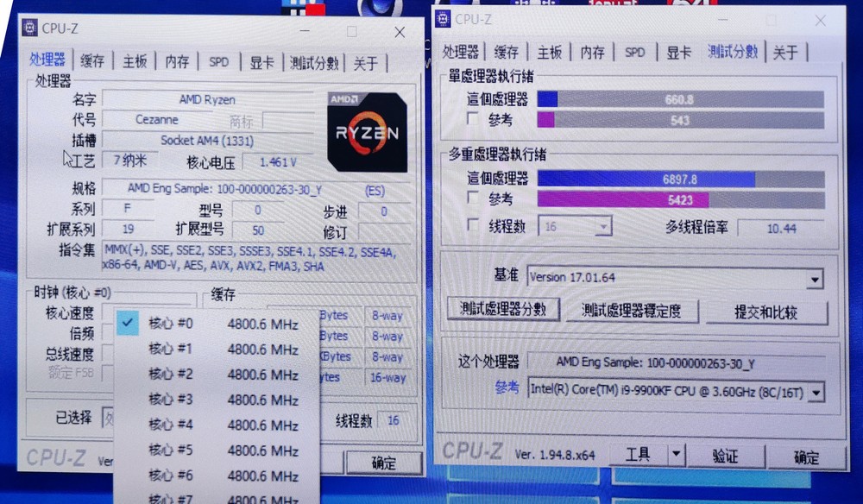This screenshot has width=863, height=504.
Task: Click 规格 AMD Eng Sample field
Action: (x=256, y=189)
